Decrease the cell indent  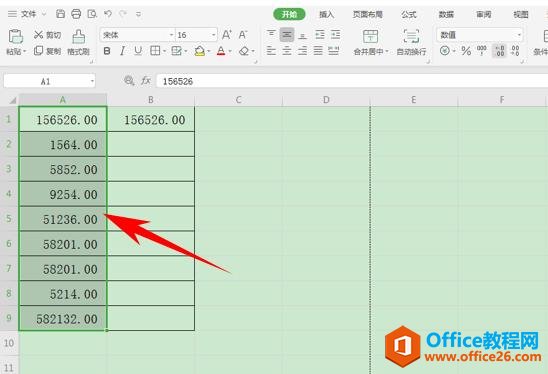[320, 34]
